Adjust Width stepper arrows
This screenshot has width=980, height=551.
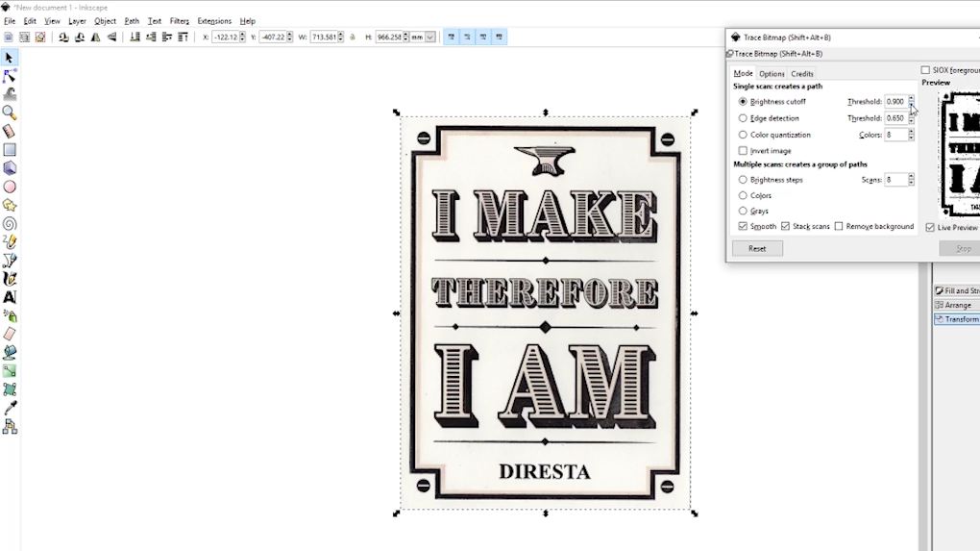click(341, 37)
